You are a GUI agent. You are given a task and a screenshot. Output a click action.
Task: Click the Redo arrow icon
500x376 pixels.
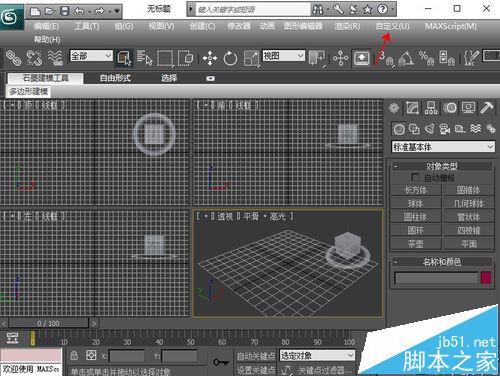[x=99, y=12]
